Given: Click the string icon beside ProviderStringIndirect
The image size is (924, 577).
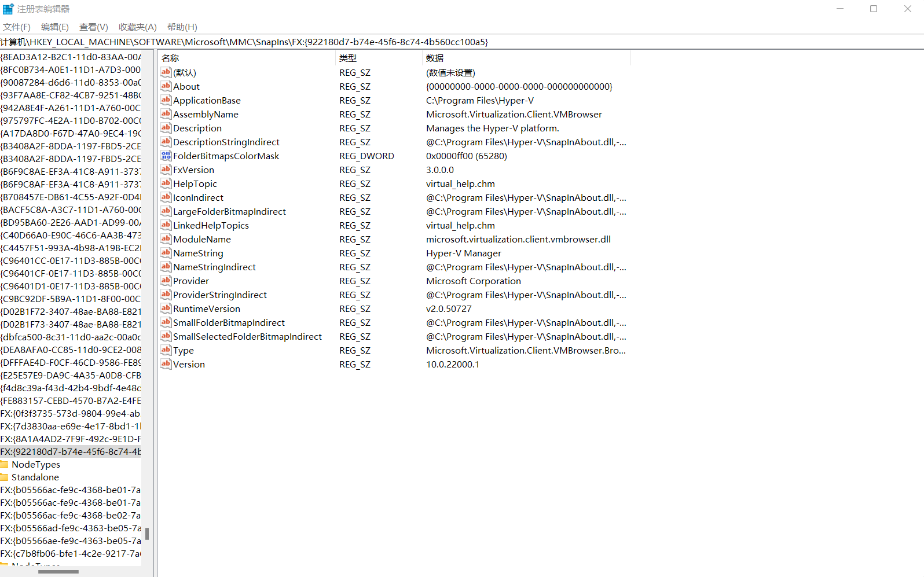Looking at the screenshot, I should (x=166, y=295).
